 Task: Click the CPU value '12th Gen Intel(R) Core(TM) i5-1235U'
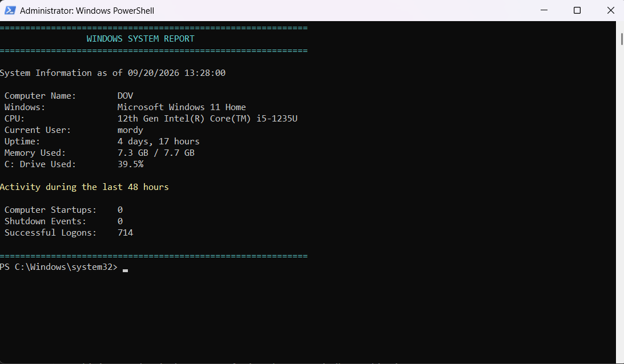pyautogui.click(x=207, y=119)
